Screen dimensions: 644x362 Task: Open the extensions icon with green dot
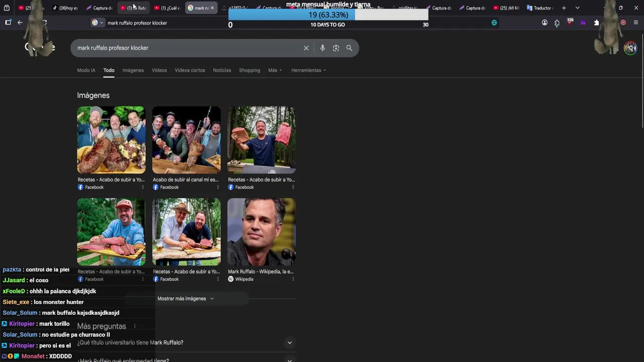[x=557, y=23]
